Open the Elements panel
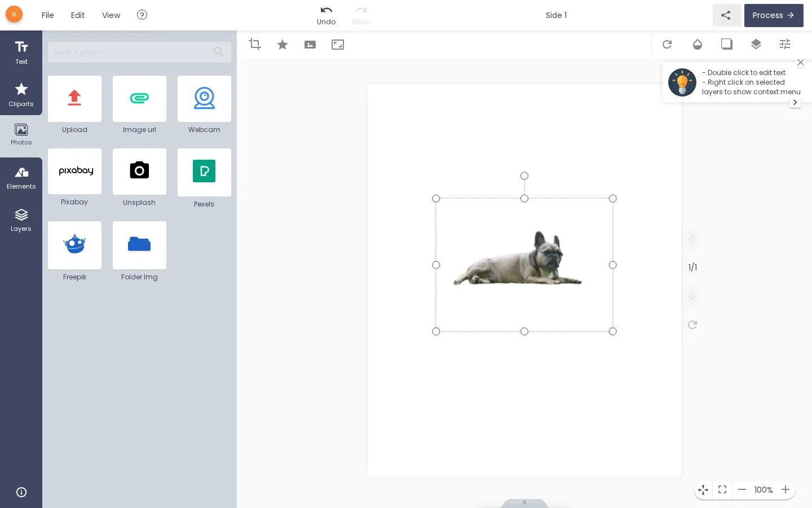This screenshot has height=508, width=812. click(x=21, y=178)
